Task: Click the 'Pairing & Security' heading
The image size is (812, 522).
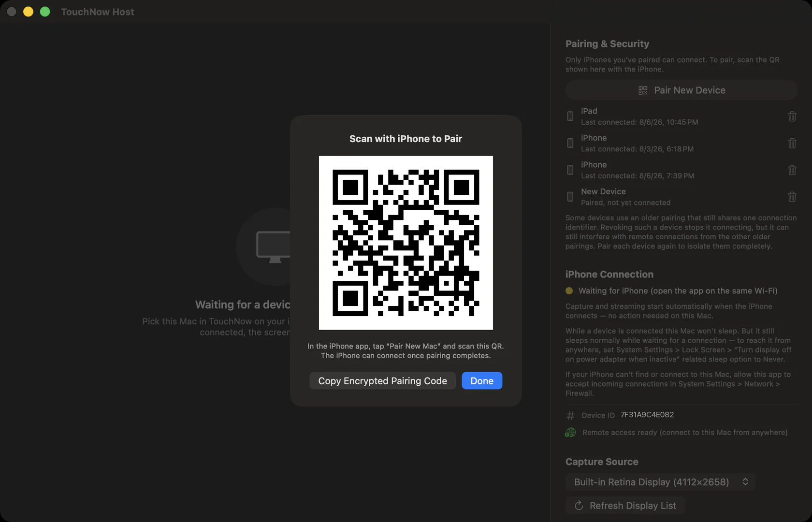Action: [x=607, y=43]
